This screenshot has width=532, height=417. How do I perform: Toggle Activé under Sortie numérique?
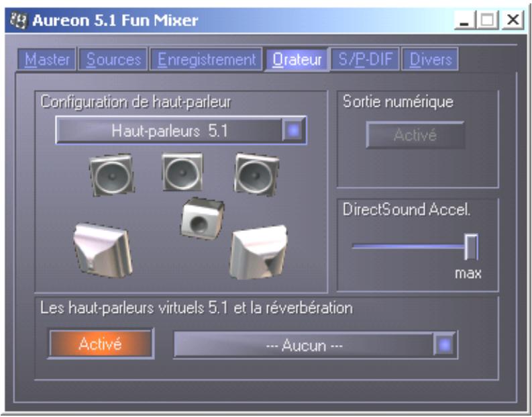pyautogui.click(x=415, y=135)
